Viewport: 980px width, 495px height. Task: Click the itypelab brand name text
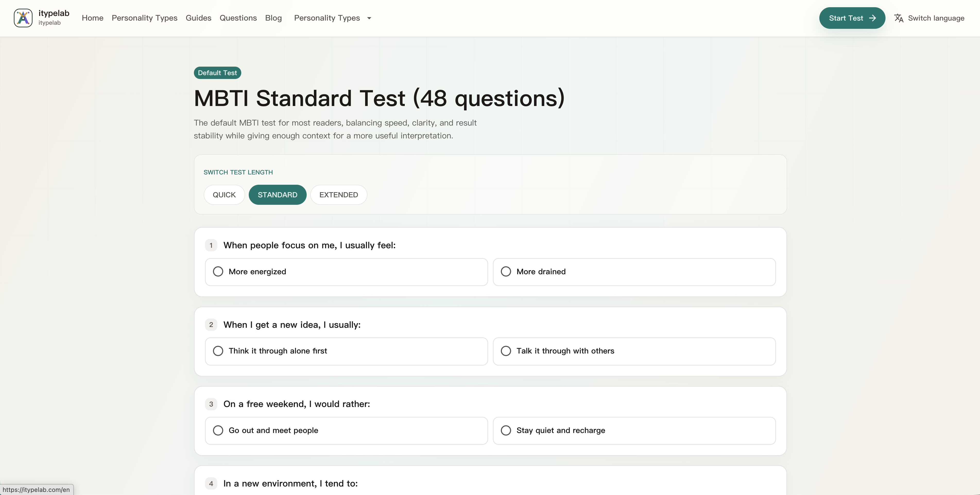(x=54, y=13)
